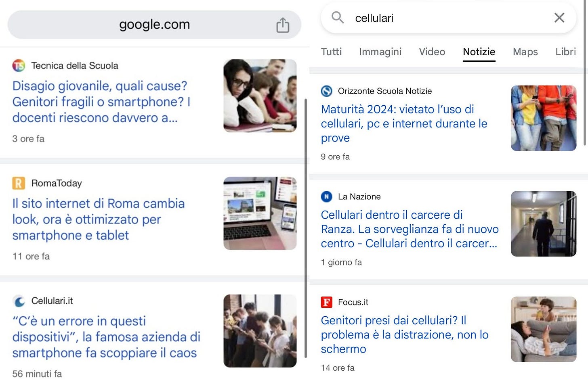Click the Cellulari.it source name

[x=52, y=301]
